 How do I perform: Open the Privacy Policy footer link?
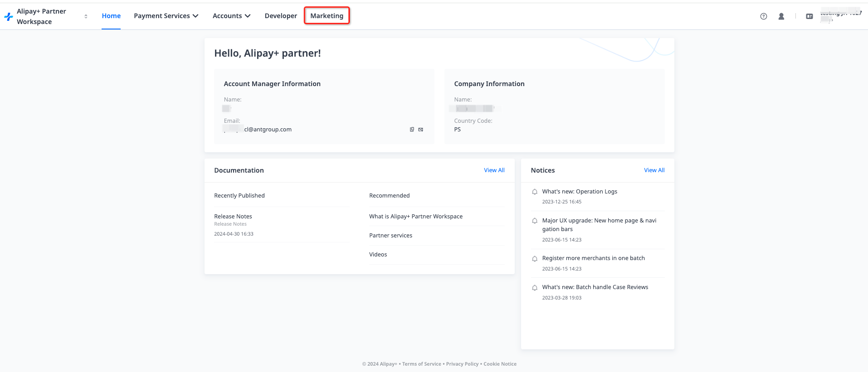click(x=462, y=364)
